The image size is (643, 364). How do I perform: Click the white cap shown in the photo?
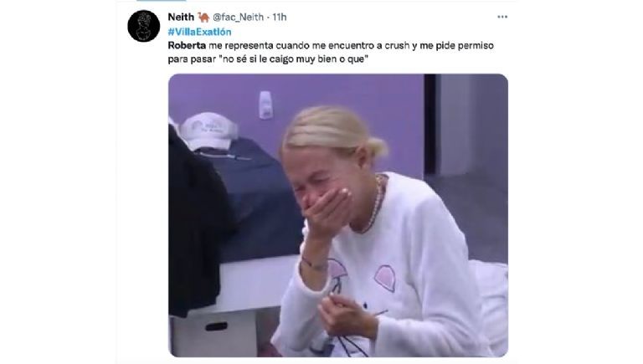point(208,131)
